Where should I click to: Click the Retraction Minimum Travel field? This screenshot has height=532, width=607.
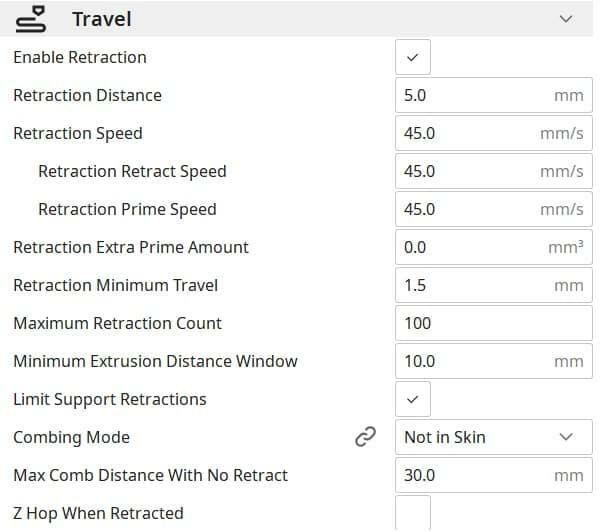[x=494, y=285]
